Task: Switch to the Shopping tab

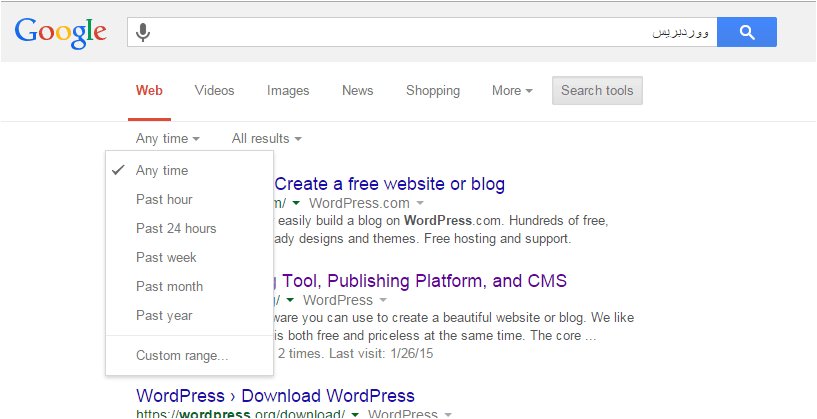Action: point(433,91)
